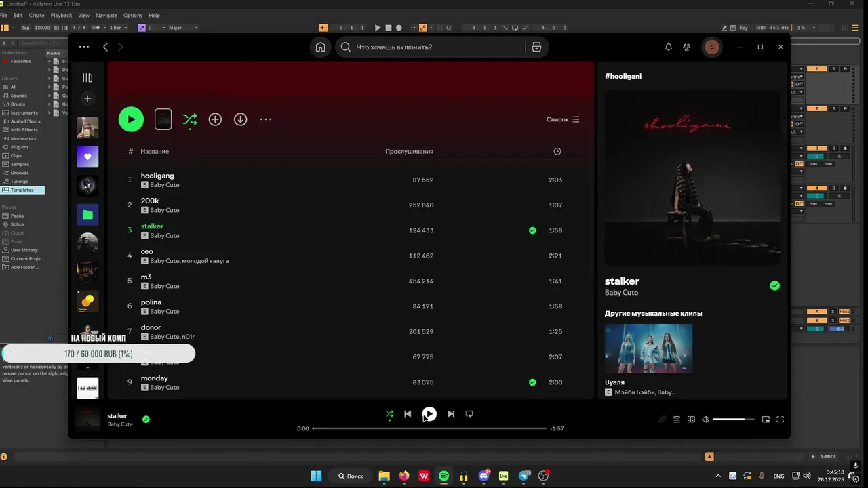Open album more options three dots
Screen dimensions: 868x488
tap(266, 119)
